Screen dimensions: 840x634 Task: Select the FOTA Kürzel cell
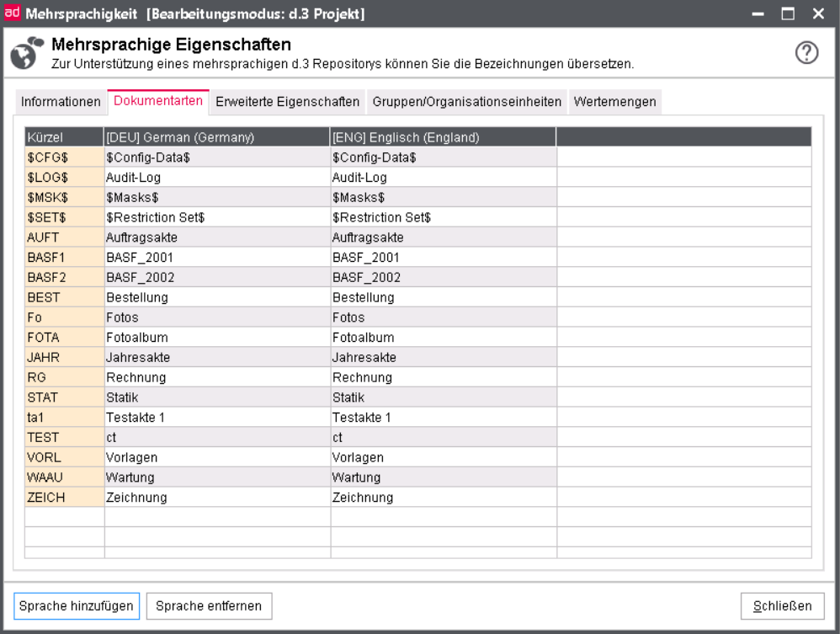click(x=64, y=338)
